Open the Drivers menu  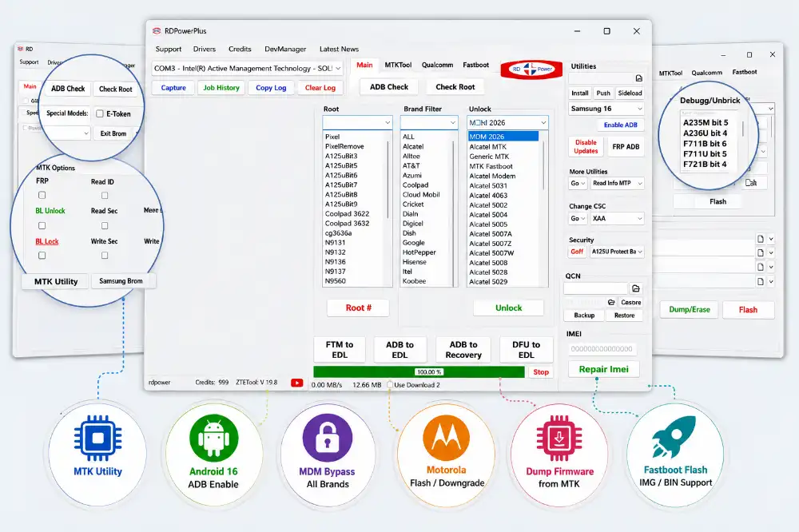coord(205,49)
